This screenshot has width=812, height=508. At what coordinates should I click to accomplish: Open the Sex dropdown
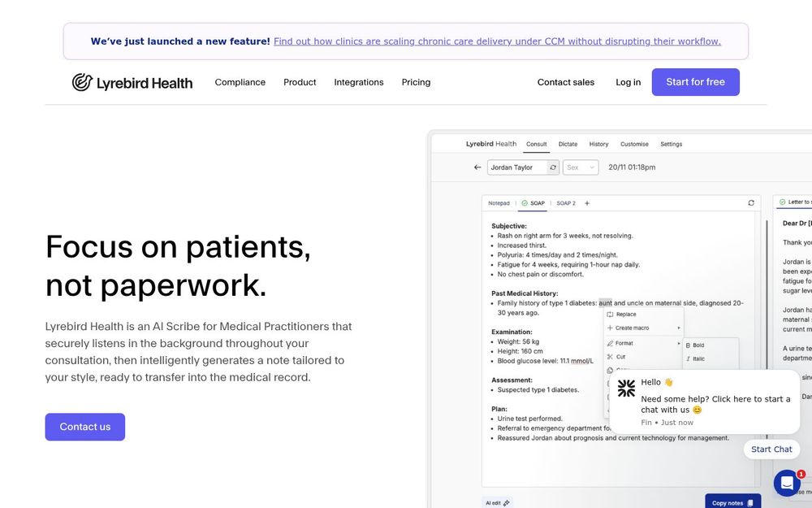point(581,167)
